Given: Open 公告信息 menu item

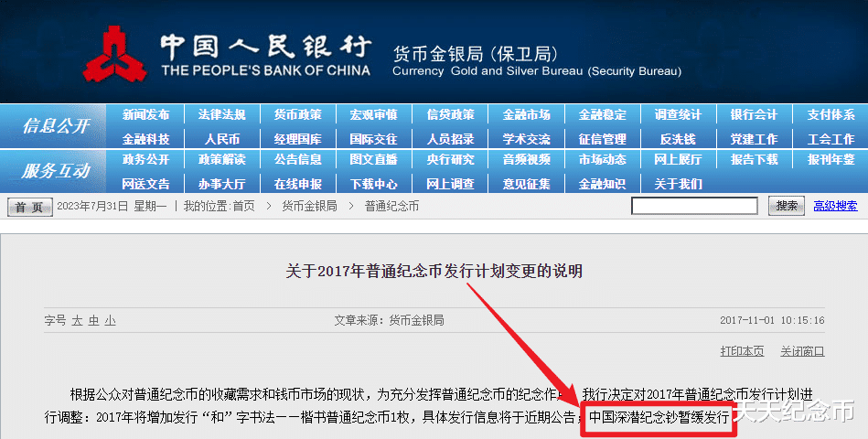Looking at the screenshot, I should pos(298,159).
